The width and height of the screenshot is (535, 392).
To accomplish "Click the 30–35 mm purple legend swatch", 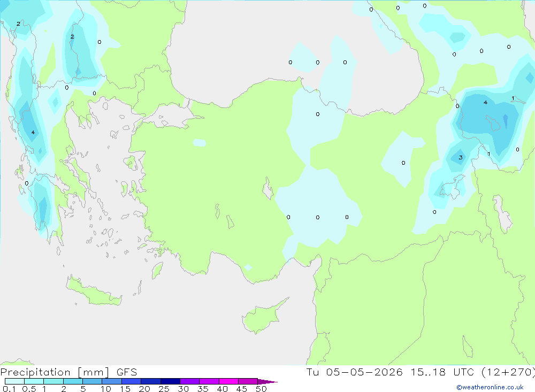I will 190,381.
